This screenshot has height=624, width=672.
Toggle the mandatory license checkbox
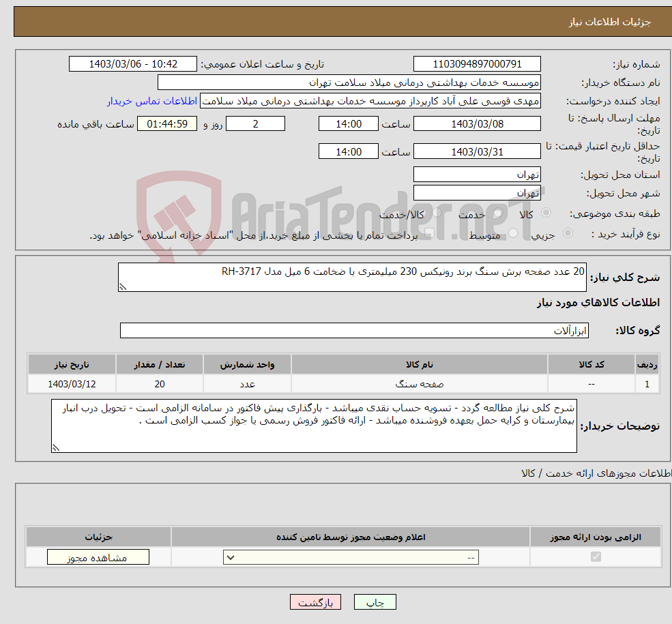point(596,556)
